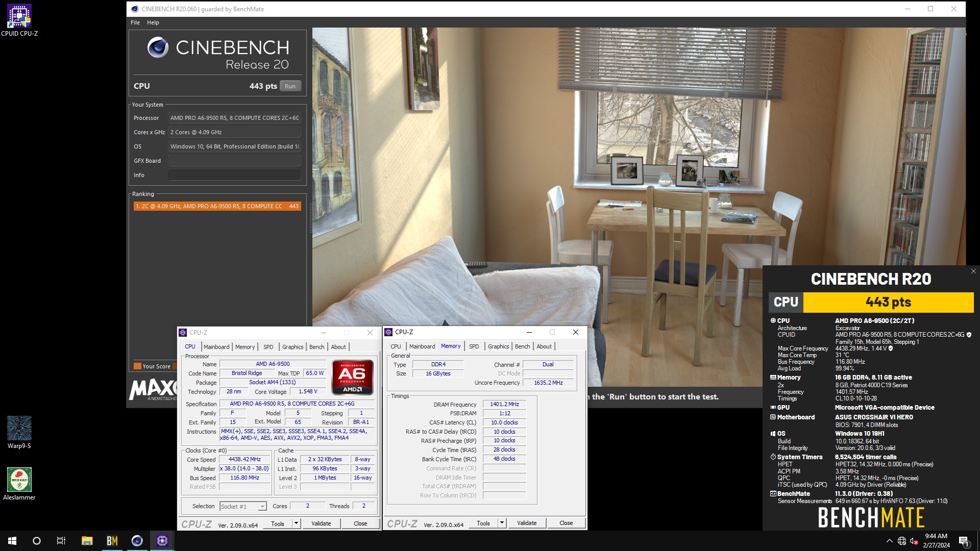Screen dimensions: 980x551
Task: Open network status tray icon
Action: [902, 541]
